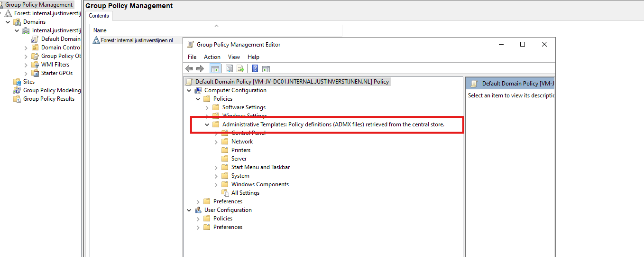
Task: Minimize the Group Policy Management Editor window
Action: (501, 44)
